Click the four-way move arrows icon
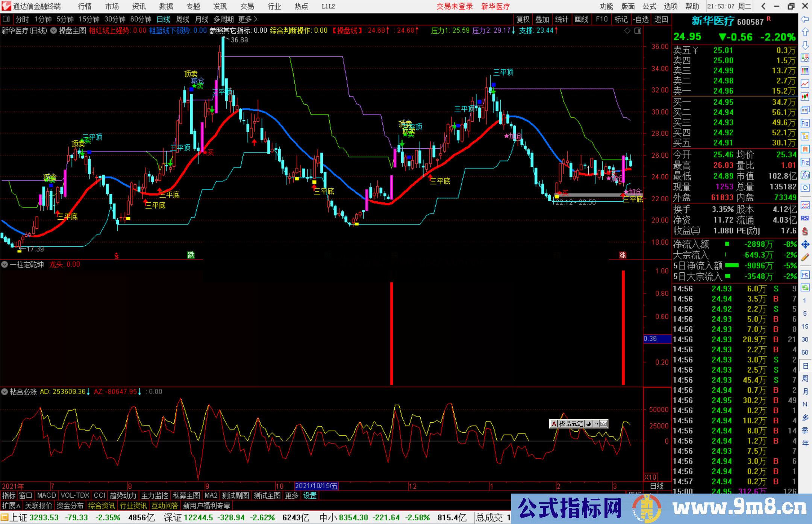812x524 pixels. point(805,245)
